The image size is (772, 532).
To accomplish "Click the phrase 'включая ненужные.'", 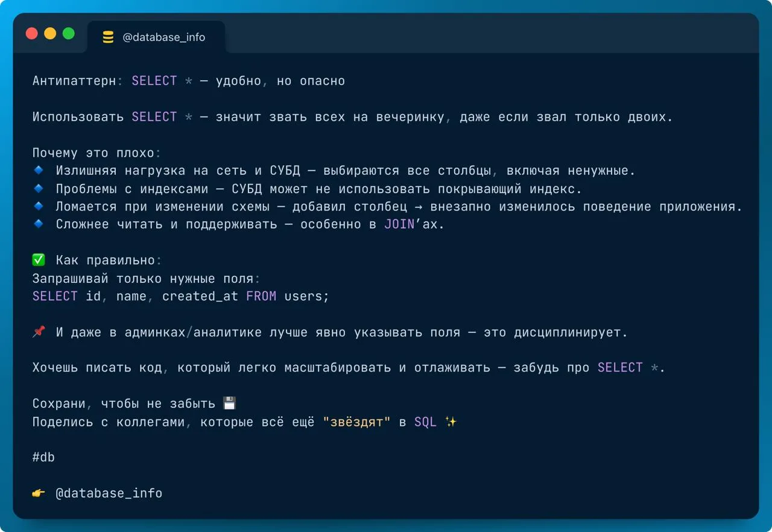I will pyautogui.click(x=571, y=171).
